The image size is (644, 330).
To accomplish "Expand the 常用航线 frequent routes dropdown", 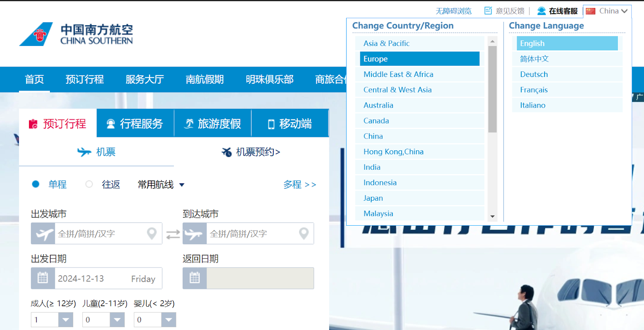I will pos(161,185).
